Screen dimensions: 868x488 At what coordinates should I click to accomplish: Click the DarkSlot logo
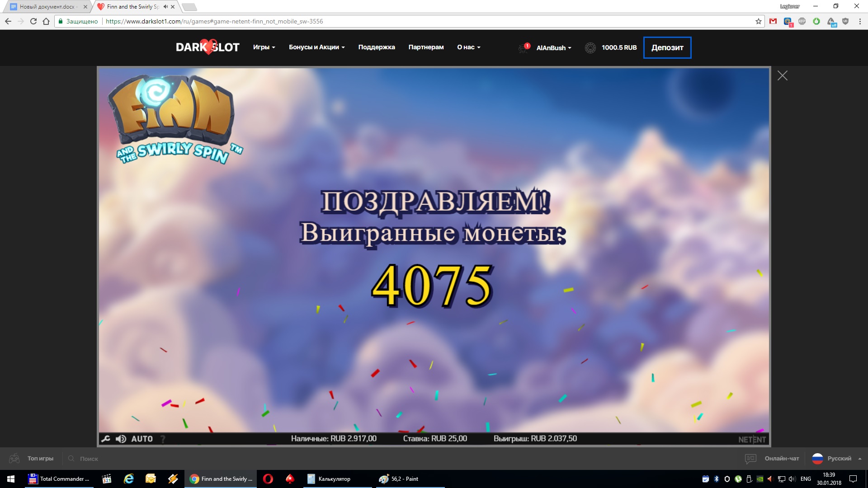click(x=208, y=47)
